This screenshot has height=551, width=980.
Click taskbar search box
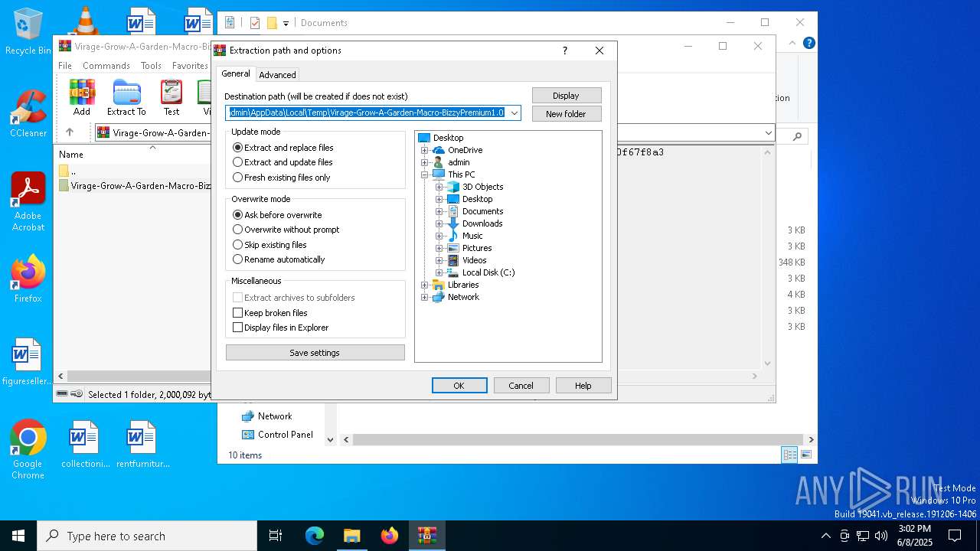click(147, 536)
